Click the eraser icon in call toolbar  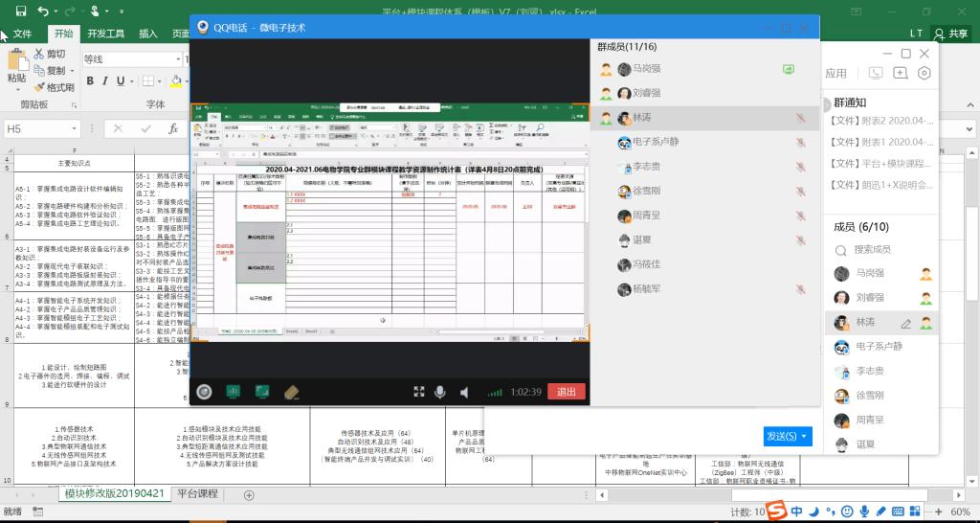click(x=292, y=392)
